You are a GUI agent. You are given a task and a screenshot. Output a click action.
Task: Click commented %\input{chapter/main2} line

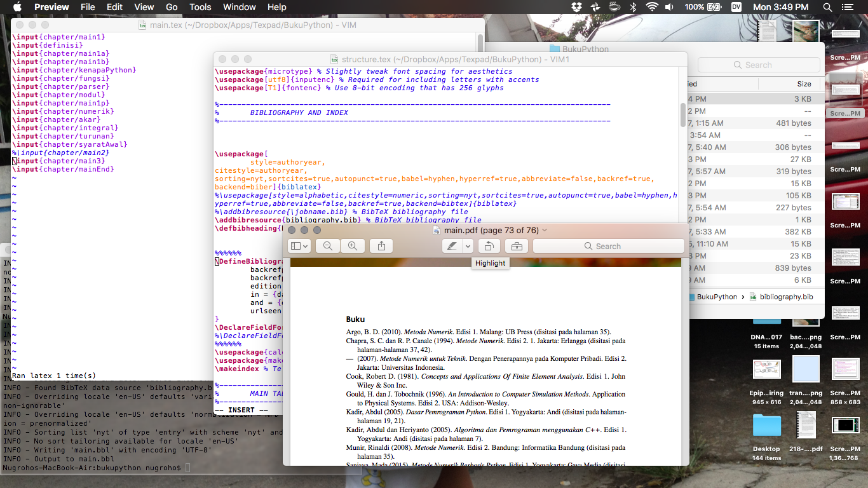coord(61,152)
